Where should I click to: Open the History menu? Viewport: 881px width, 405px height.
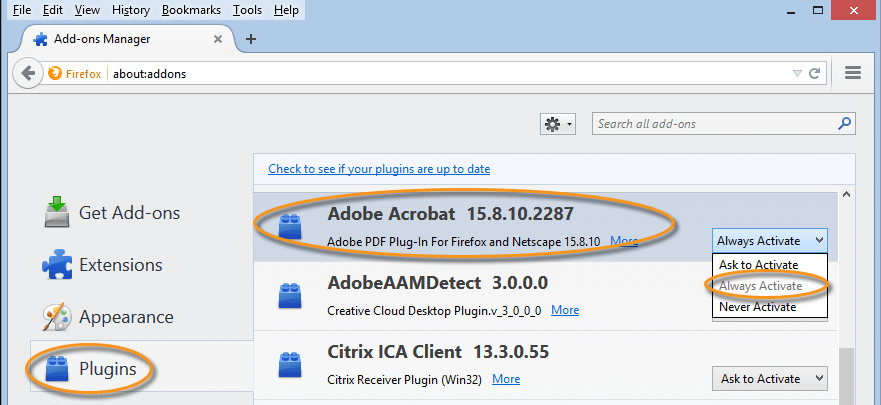131,10
